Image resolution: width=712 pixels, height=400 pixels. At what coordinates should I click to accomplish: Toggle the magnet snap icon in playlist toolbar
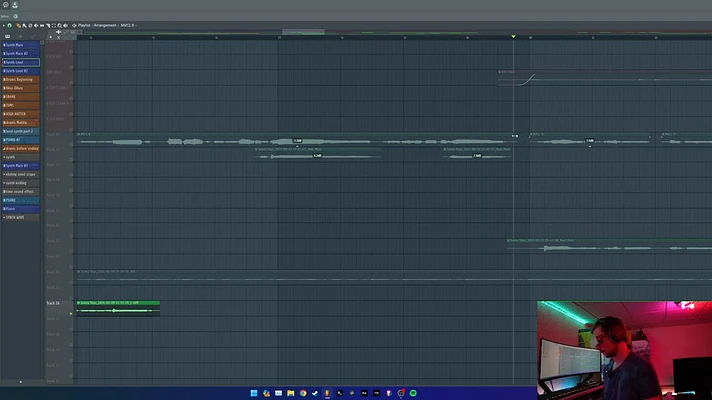pos(10,25)
